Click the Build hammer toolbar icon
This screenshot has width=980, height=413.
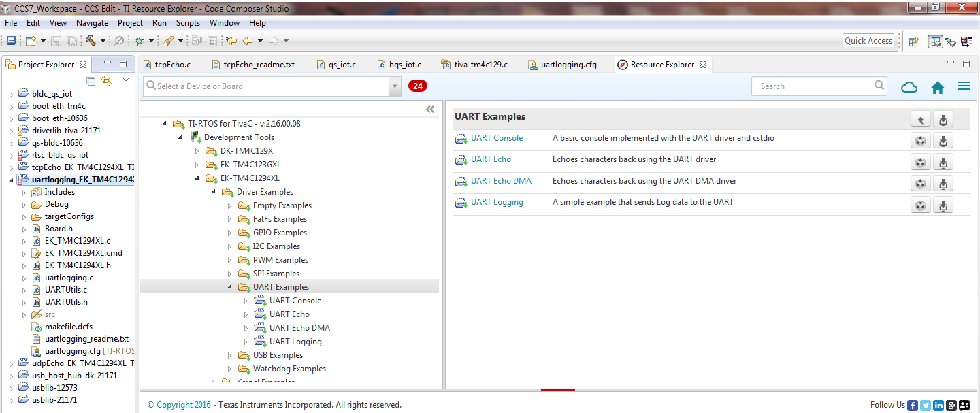click(x=91, y=41)
